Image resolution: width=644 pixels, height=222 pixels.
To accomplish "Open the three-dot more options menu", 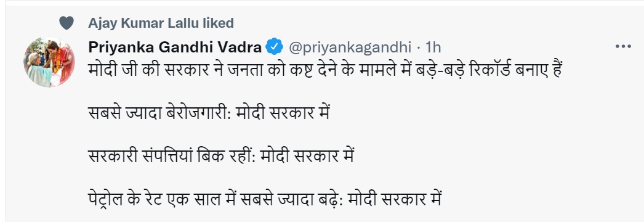I will click(622, 47).
